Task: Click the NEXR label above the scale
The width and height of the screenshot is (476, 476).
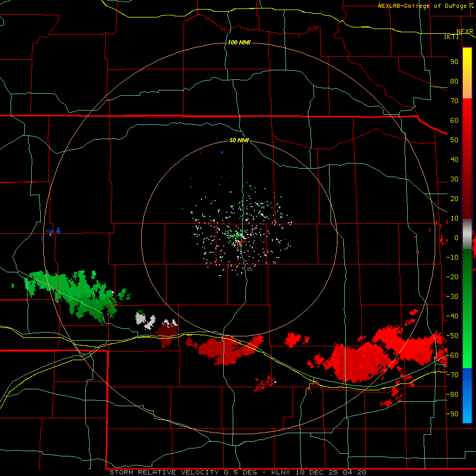Action: [464, 32]
